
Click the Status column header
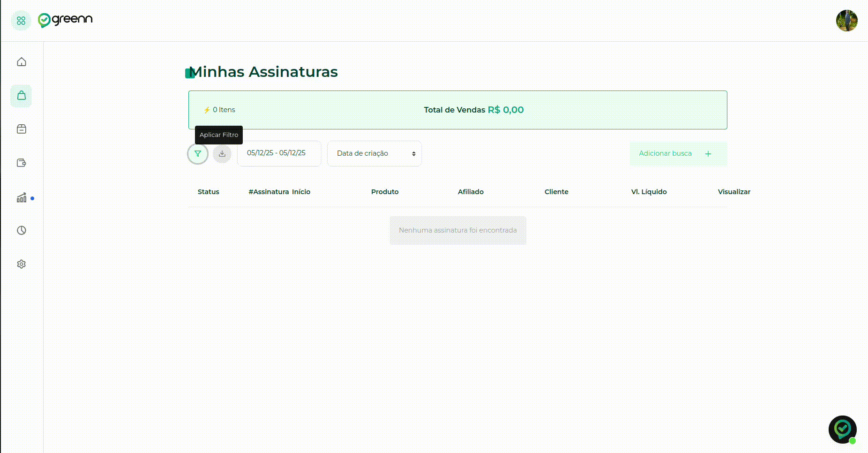pyautogui.click(x=209, y=192)
